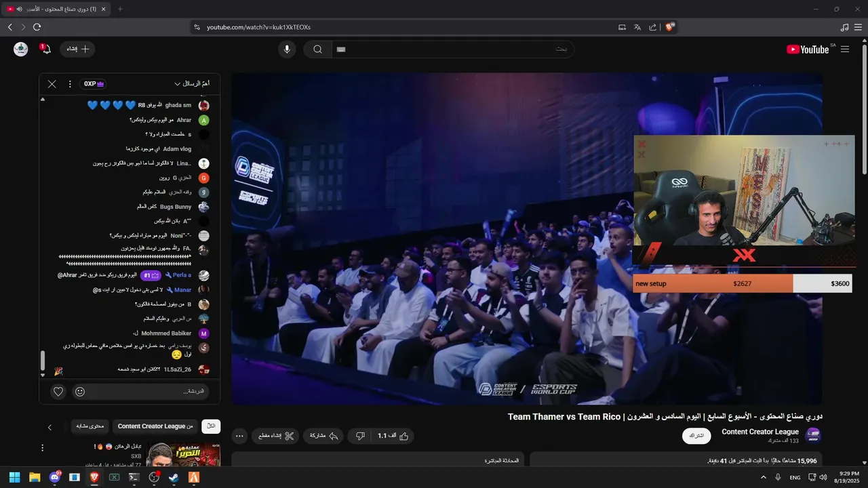Open Brave Shields lion icon
868x488 pixels.
(x=670, y=27)
